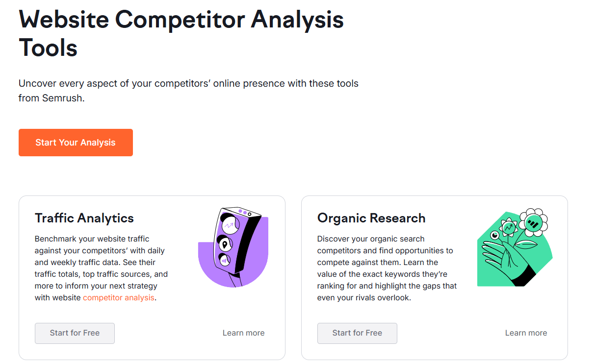Open Learn more in Traffic Analytics card
The height and width of the screenshot is (364, 594).
point(243,333)
